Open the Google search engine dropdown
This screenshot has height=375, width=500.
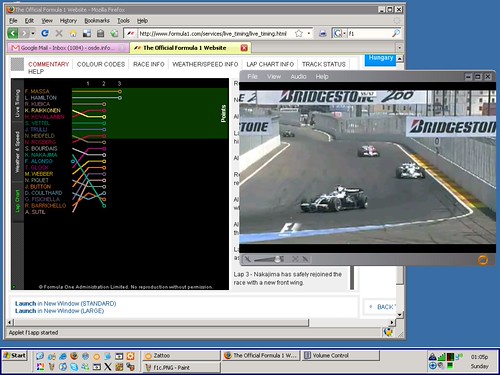(340, 33)
